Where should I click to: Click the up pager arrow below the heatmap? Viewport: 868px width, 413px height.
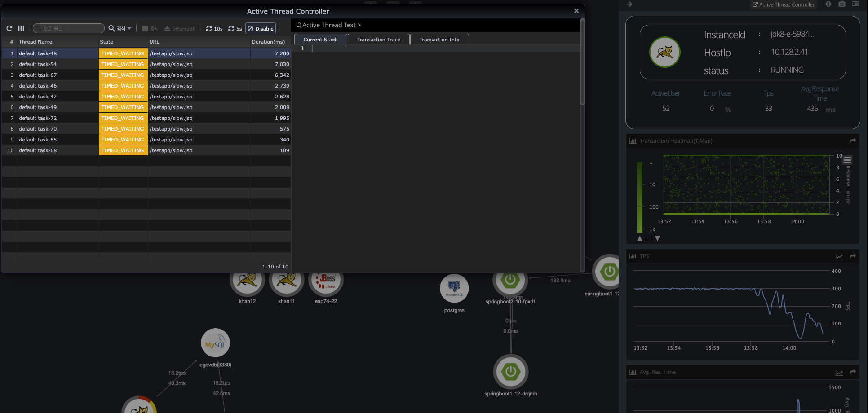pos(640,238)
